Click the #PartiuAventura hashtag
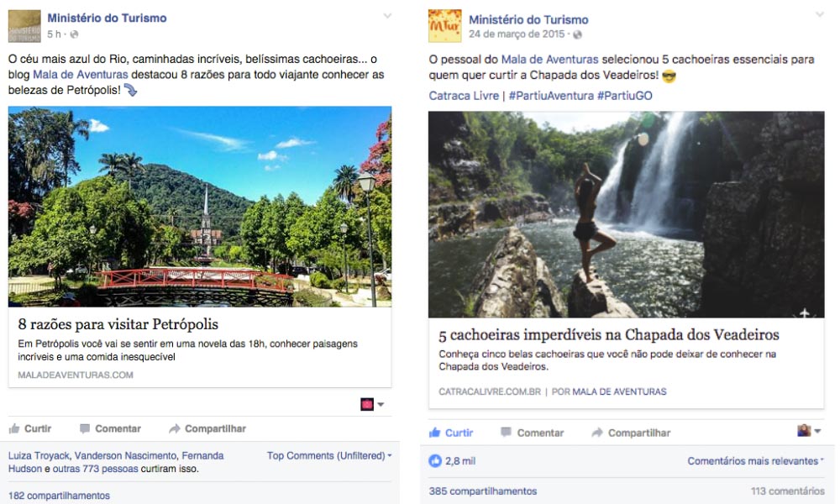 click(x=551, y=96)
